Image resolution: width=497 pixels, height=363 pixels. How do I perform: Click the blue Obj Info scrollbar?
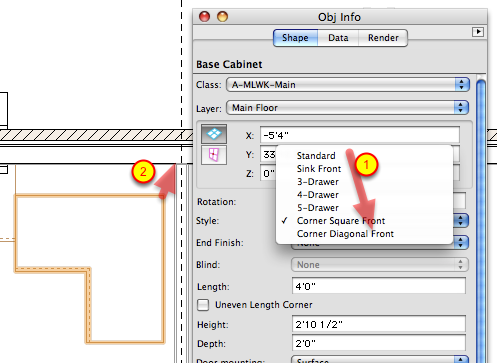[481, 220]
